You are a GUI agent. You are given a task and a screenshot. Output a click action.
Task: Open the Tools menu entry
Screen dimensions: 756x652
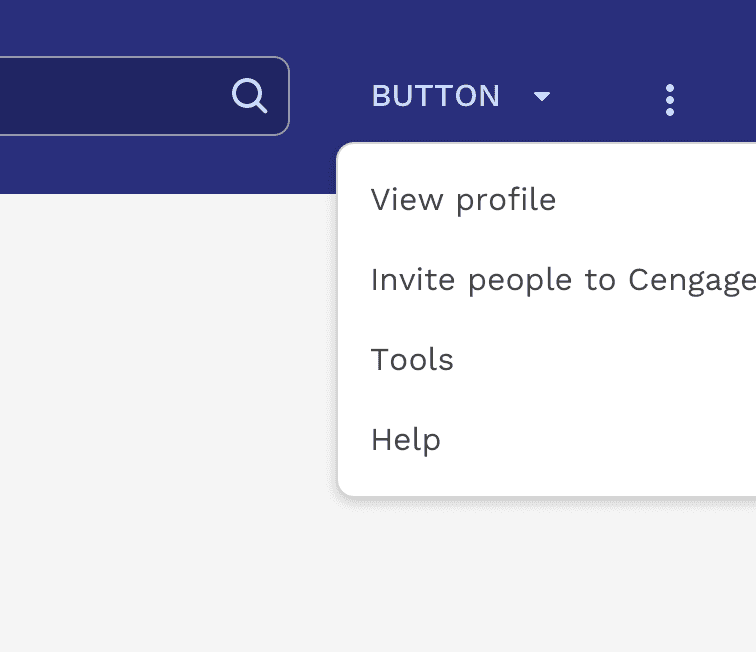click(412, 360)
